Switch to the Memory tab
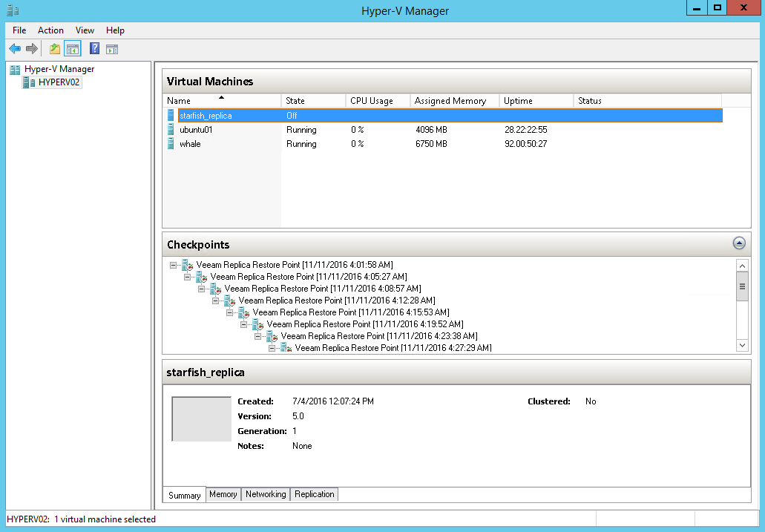The image size is (765, 532). tap(223, 494)
